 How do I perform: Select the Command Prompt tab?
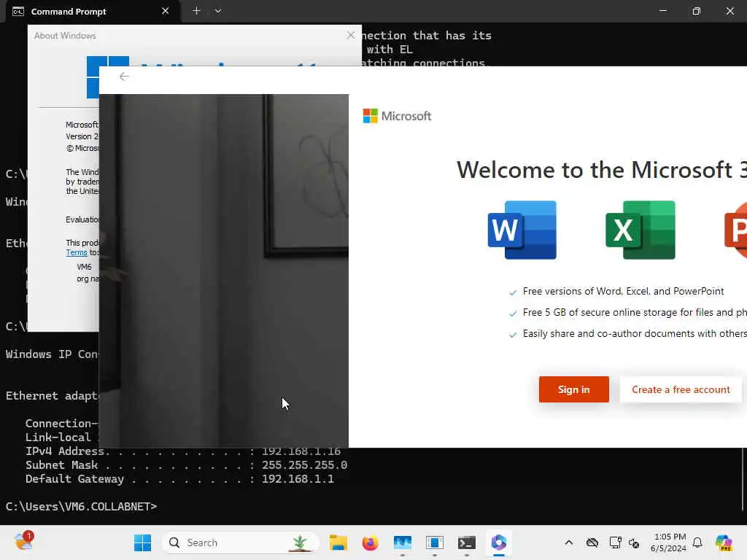(93, 12)
